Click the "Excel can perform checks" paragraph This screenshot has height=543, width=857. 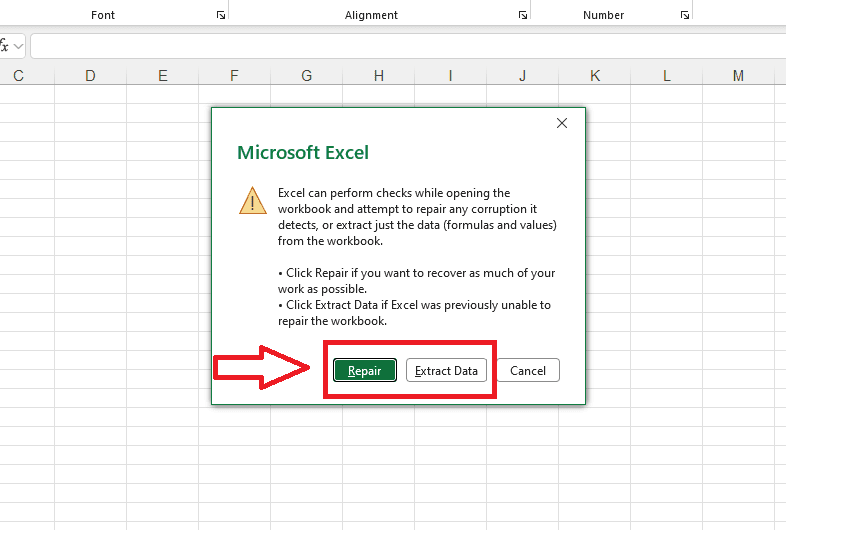point(417,217)
